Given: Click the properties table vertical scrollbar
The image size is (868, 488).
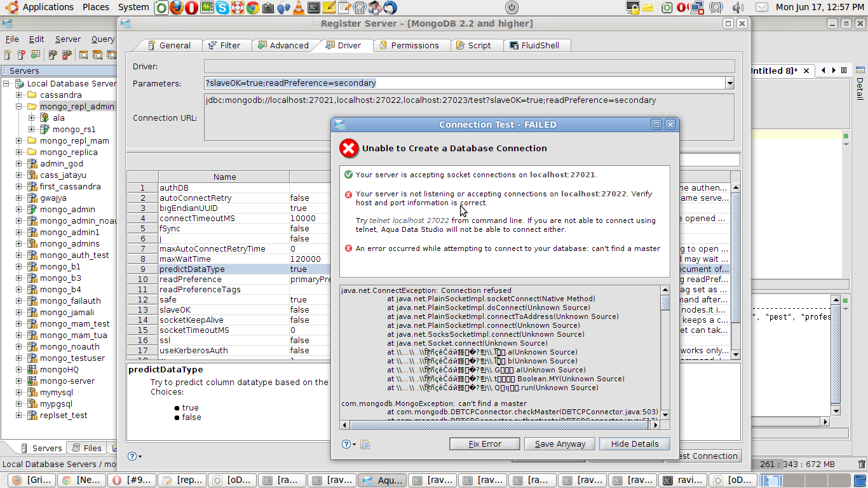Looking at the screenshot, I should coord(736,271).
